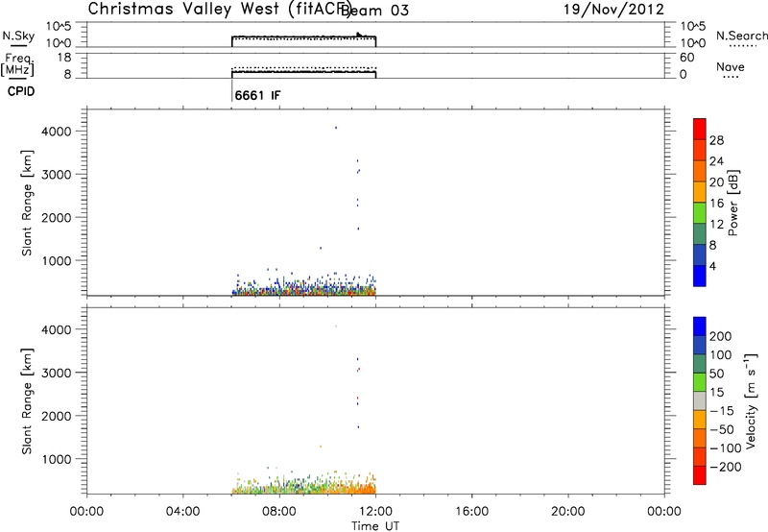The width and height of the screenshot is (768, 532).
Task: Click the top blue swatch of Velocity colorbar
Action: click(x=700, y=326)
